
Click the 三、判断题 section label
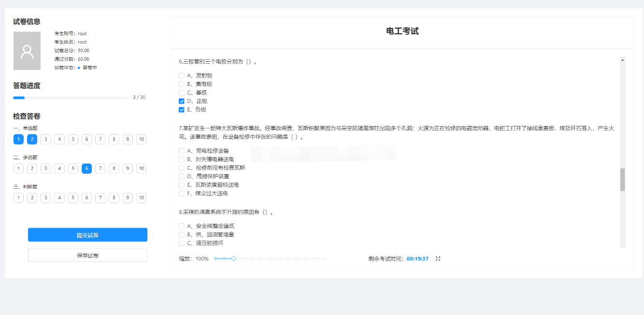tap(26, 187)
